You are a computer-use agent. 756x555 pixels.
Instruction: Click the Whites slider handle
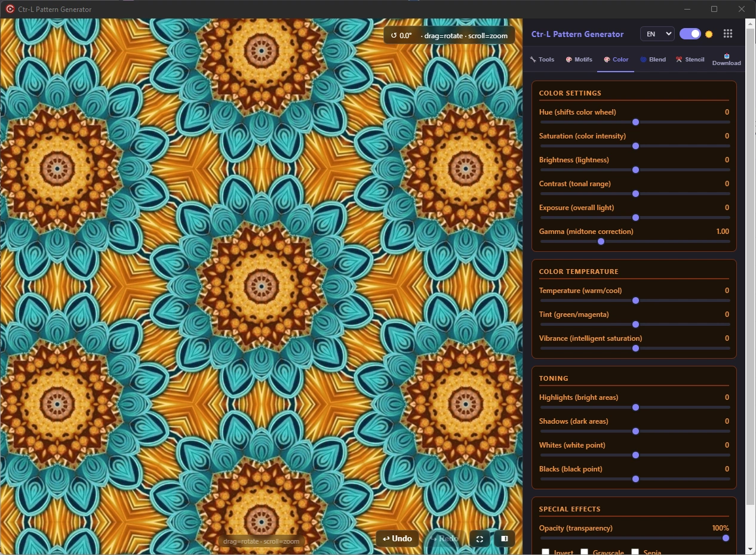[x=635, y=455]
